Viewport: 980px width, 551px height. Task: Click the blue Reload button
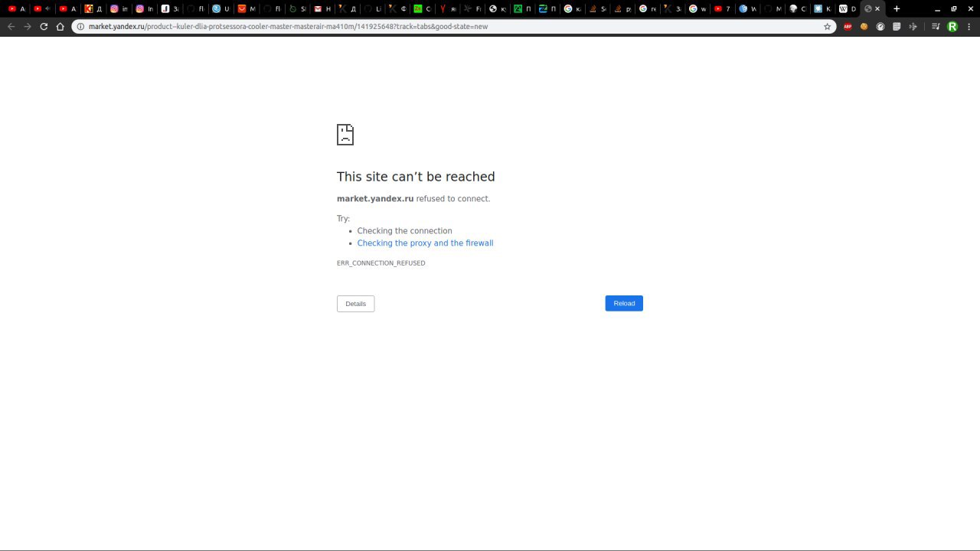tap(624, 304)
